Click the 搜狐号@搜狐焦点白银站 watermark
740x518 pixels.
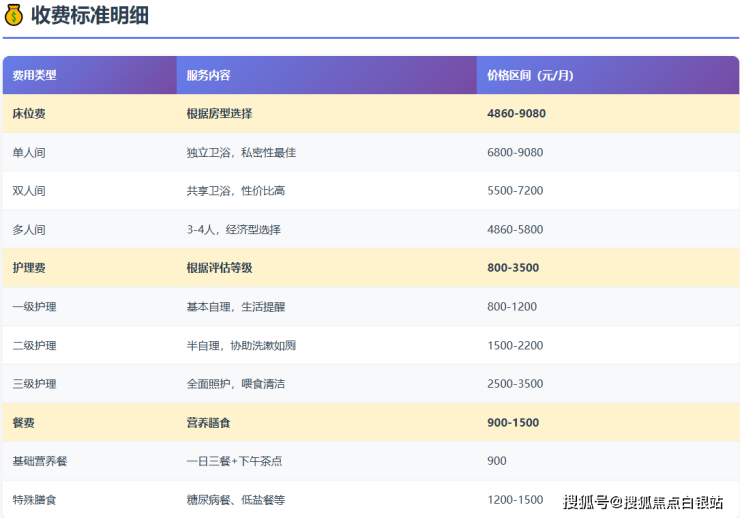click(642, 501)
